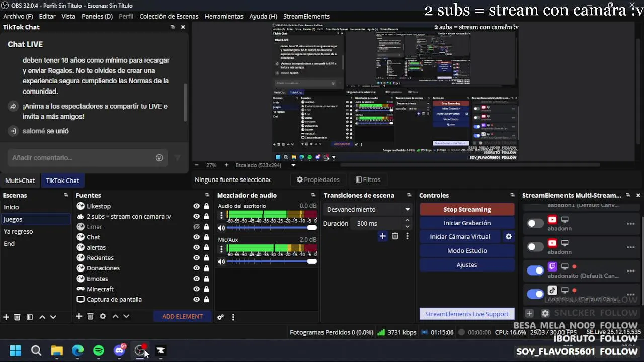Add a new scene with plus icon
The image size is (644, 362).
6,317
